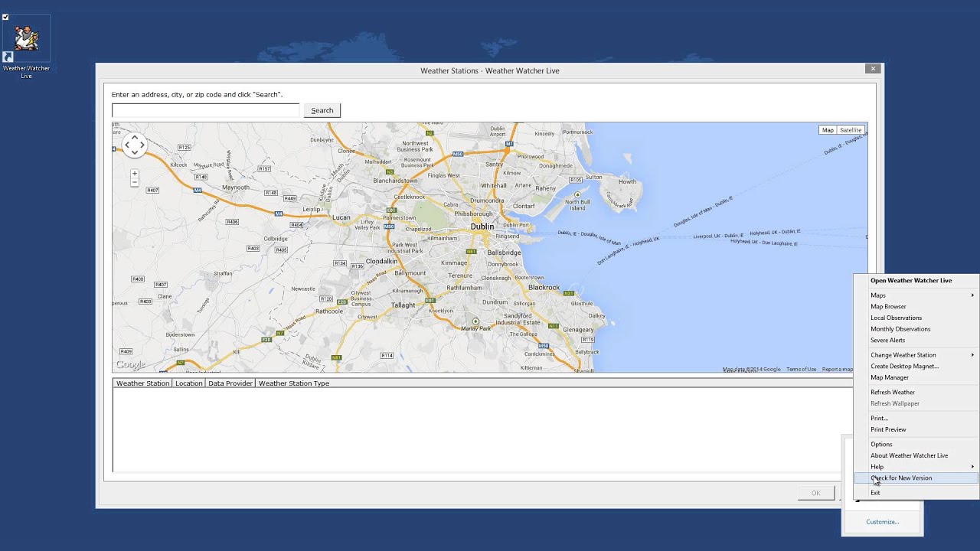
Task: Pan the map up with the arrow
Action: click(135, 138)
